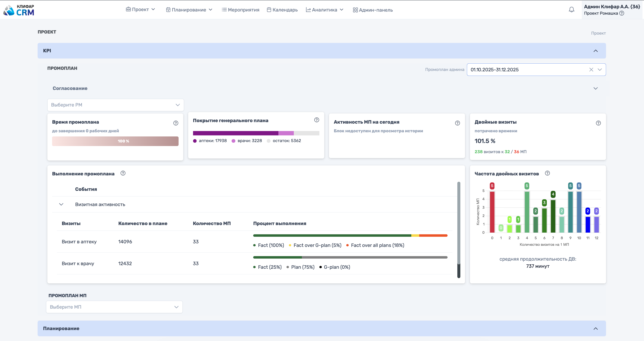This screenshot has height=341, width=644.
Task: Clear the promoplan date range with X
Action: [591, 70]
